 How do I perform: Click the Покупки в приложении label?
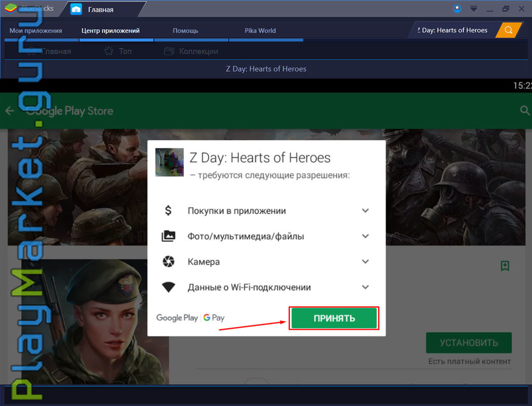(x=236, y=211)
